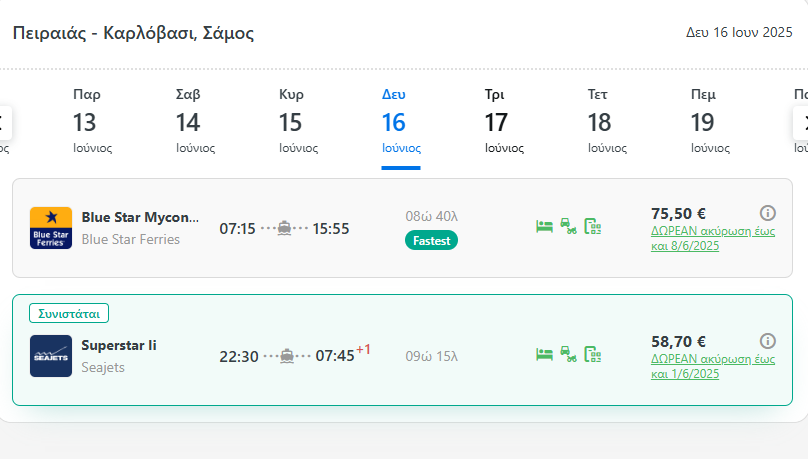The image size is (808, 459).
Task: Click the Blue Star Ferries logo
Action: click(x=51, y=228)
